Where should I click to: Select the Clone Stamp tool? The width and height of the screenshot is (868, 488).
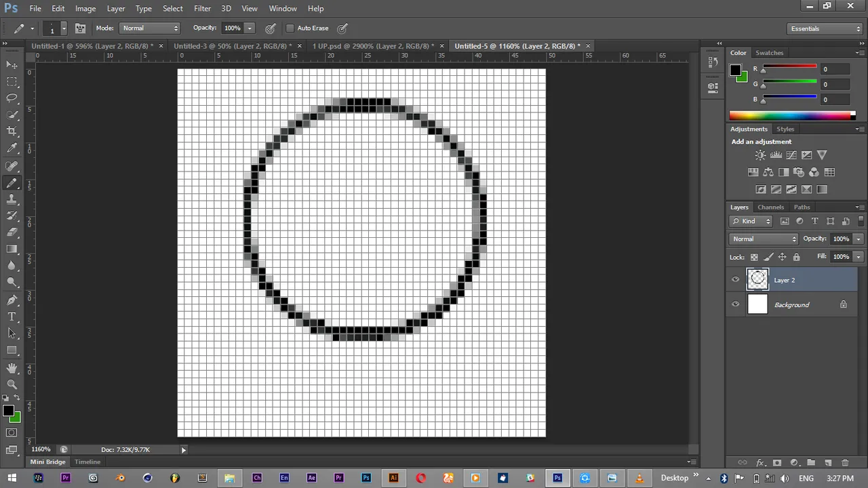12,199
